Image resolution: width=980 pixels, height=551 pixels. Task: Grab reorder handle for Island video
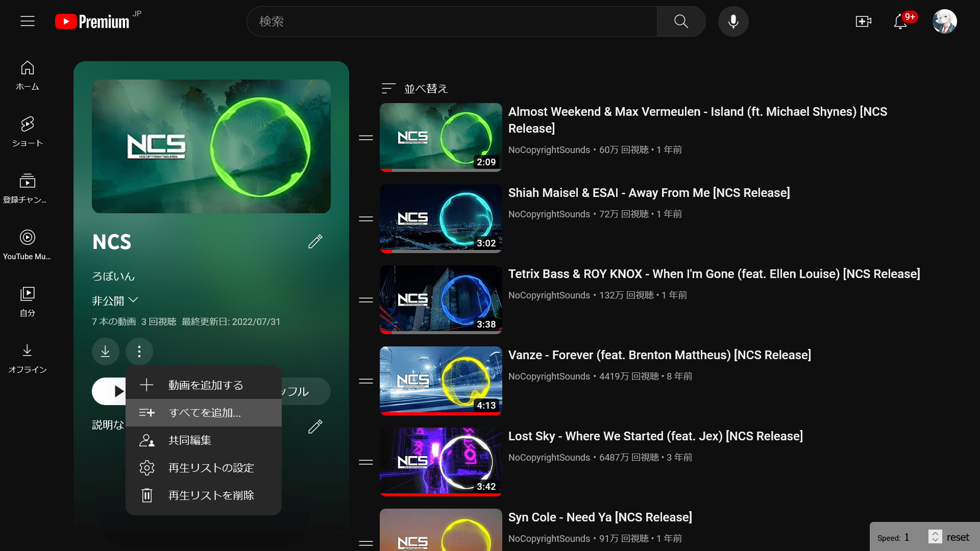(366, 138)
